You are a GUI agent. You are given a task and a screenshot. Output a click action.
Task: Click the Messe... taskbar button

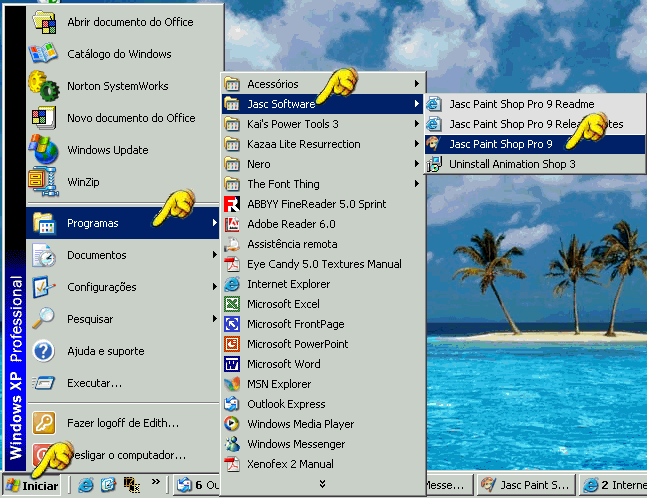(450, 485)
